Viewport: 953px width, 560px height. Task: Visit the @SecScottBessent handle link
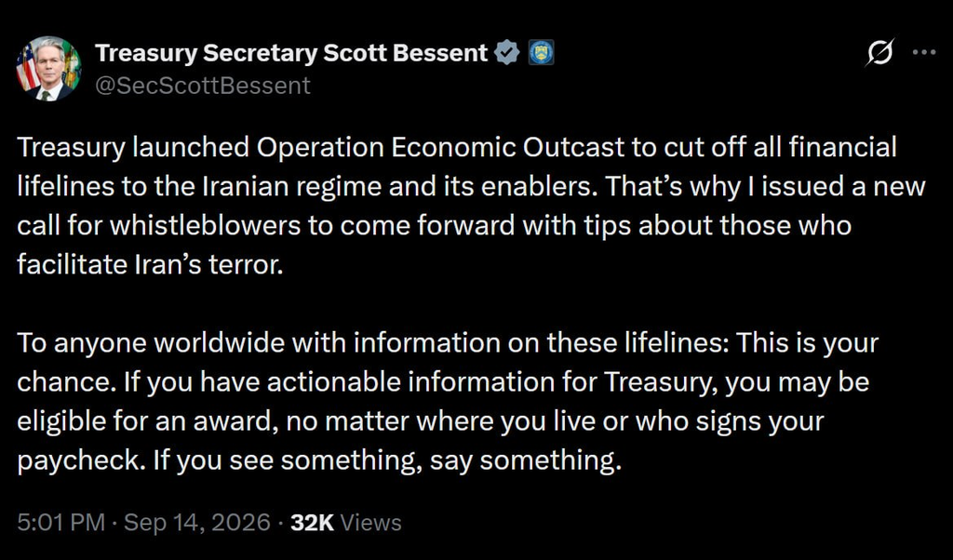pos(202,86)
